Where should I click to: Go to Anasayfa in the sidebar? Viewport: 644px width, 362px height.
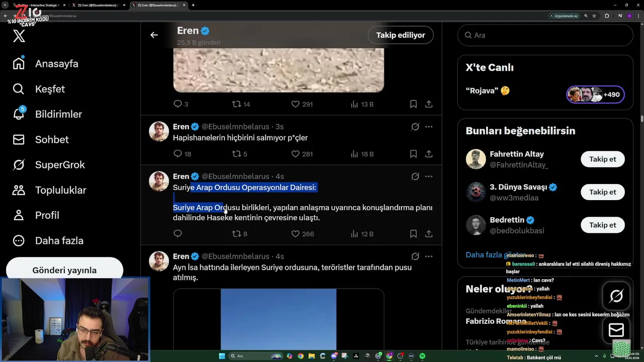[45, 64]
